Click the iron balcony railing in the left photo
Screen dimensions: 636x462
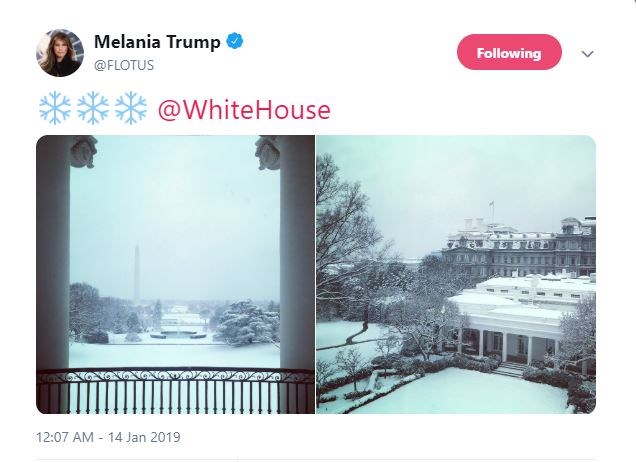coord(175,390)
